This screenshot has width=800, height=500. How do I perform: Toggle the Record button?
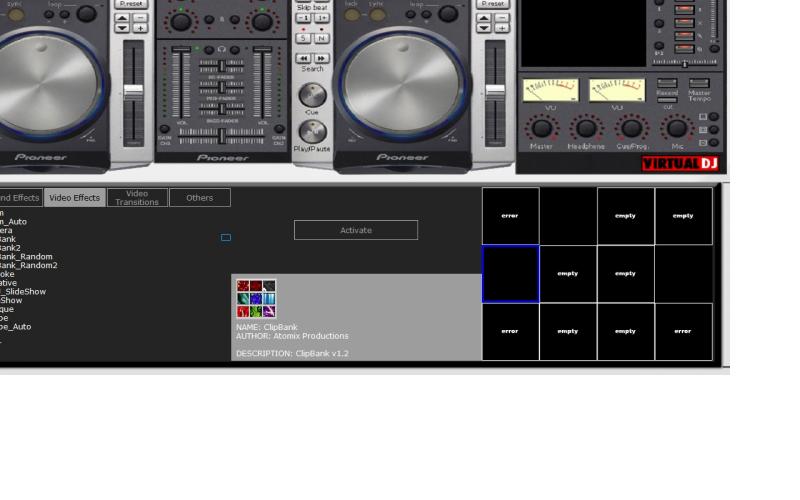tap(667, 83)
